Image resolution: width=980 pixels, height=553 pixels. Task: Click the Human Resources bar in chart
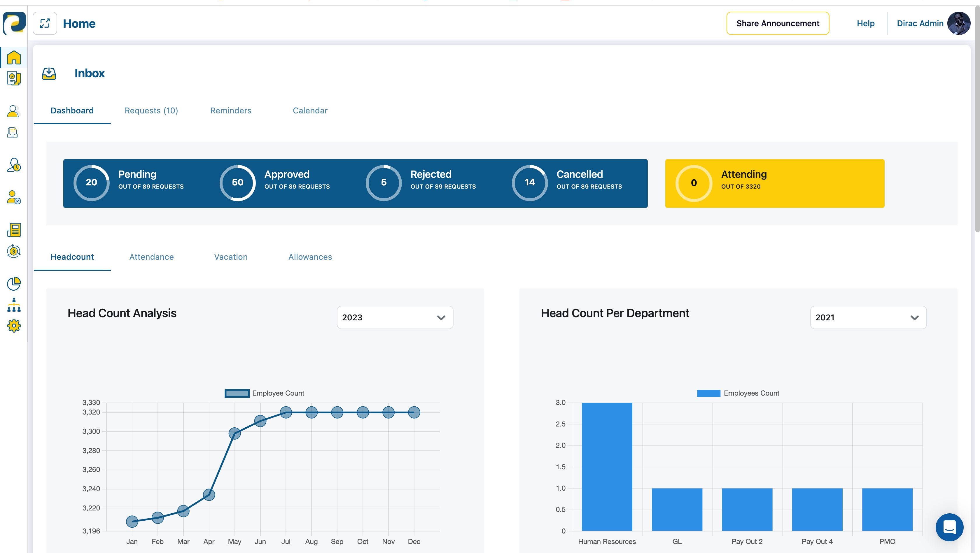click(x=607, y=467)
